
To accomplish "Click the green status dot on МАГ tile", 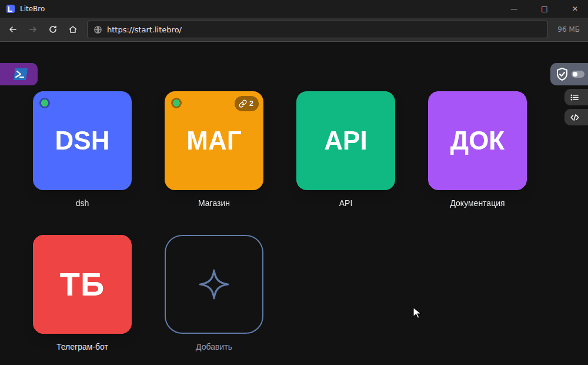I will tap(176, 103).
